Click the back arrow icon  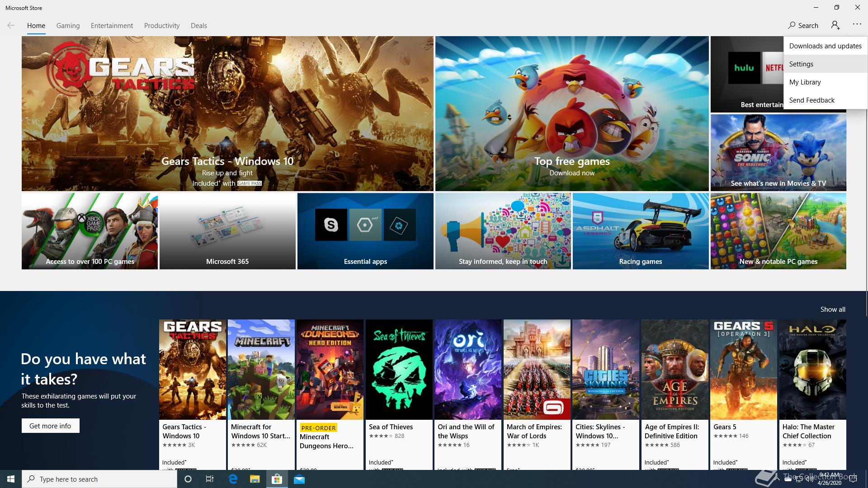11,26
